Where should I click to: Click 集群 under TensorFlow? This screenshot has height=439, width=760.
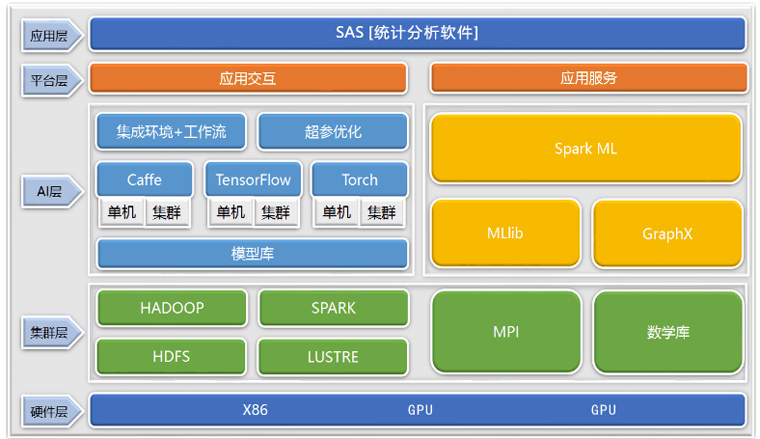(x=276, y=212)
